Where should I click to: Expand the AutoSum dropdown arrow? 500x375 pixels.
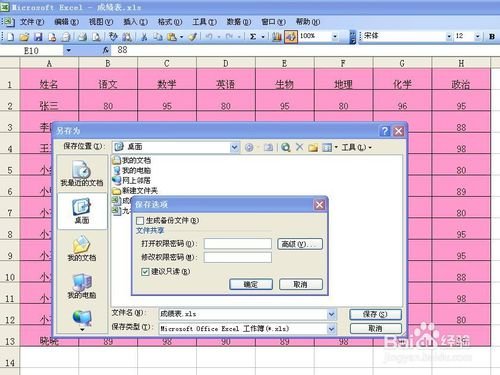(x=263, y=37)
